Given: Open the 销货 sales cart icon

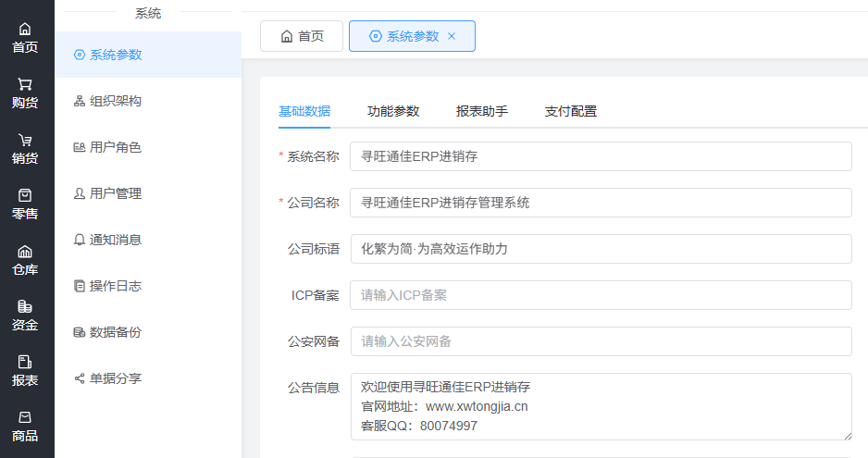Looking at the screenshot, I should [25, 140].
